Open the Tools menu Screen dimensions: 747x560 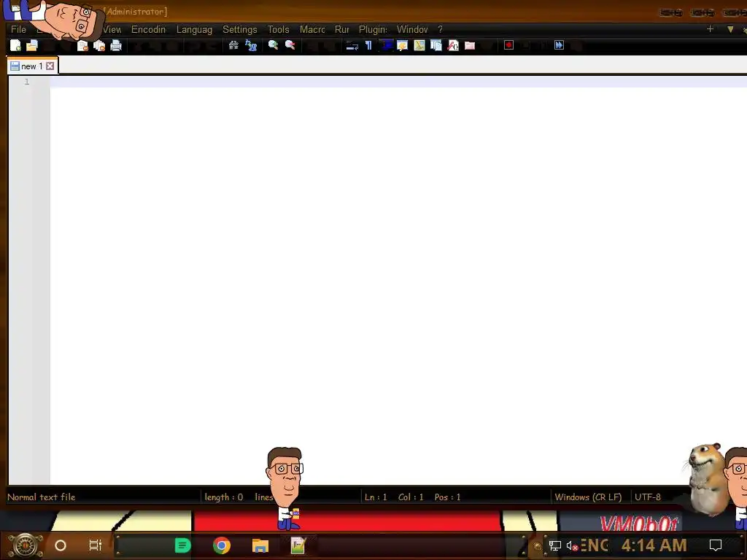278,29
